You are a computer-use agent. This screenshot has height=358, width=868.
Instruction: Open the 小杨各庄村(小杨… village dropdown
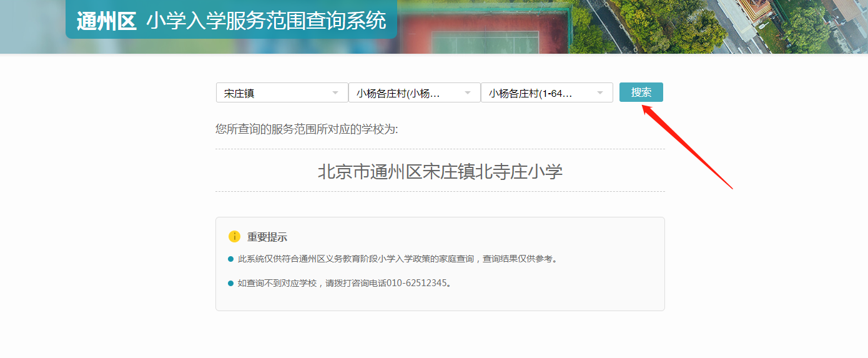tap(415, 93)
